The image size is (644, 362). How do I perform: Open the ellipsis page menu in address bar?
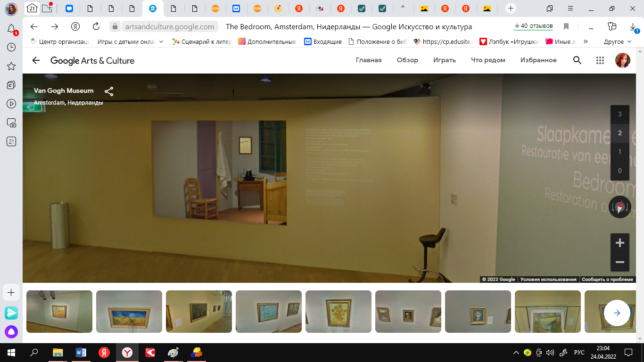[x=591, y=27]
